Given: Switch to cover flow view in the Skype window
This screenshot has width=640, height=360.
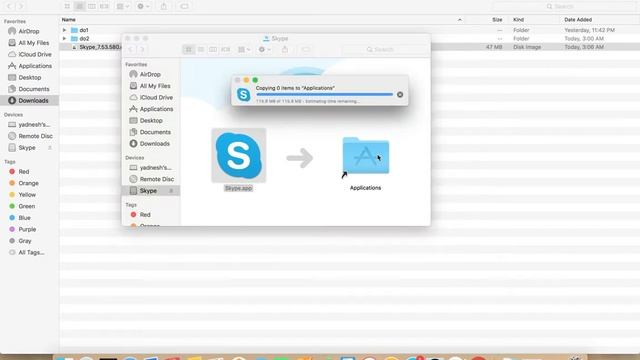Looking at the screenshot, I should click(x=225, y=49).
